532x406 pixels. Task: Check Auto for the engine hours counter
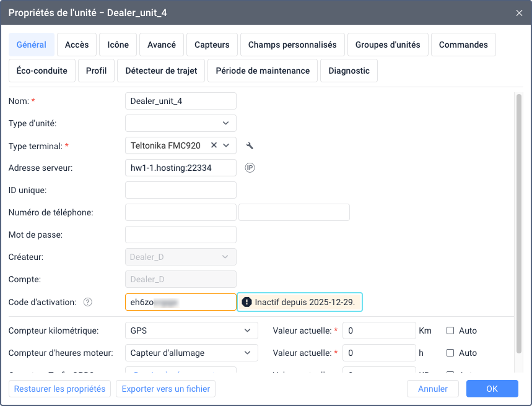pos(449,353)
